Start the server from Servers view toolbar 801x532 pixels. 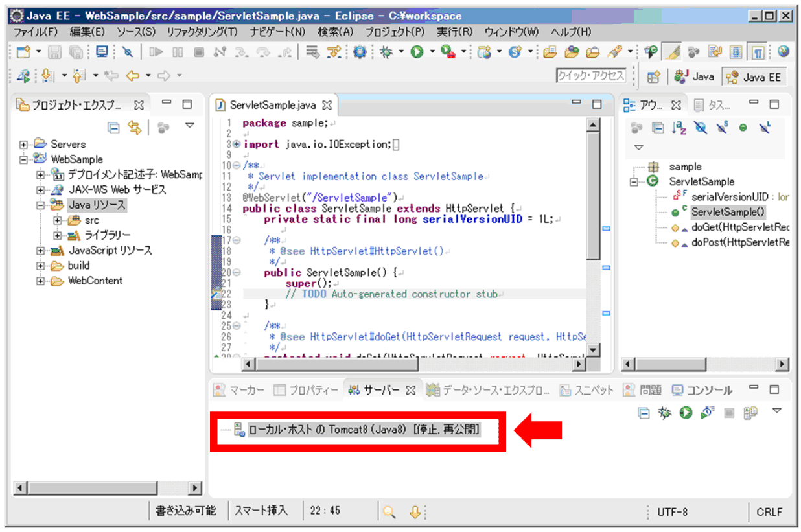(686, 413)
